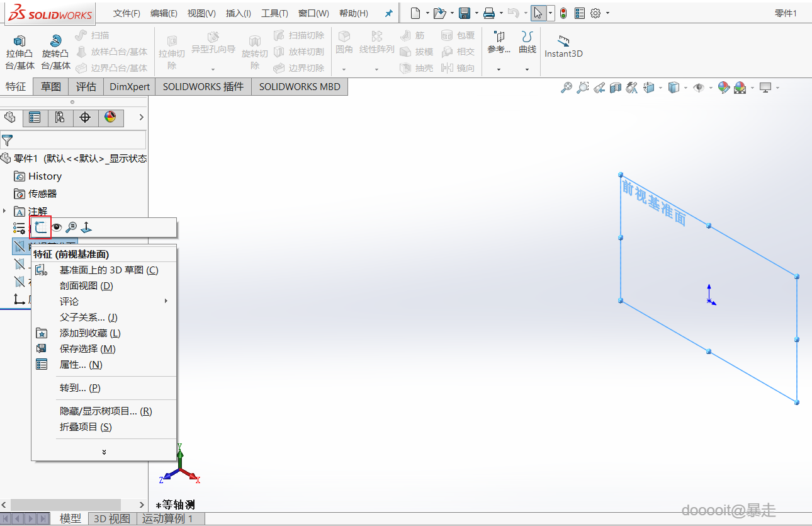
Task: Expand the context menu's hidden items chevron
Action: pos(104,452)
